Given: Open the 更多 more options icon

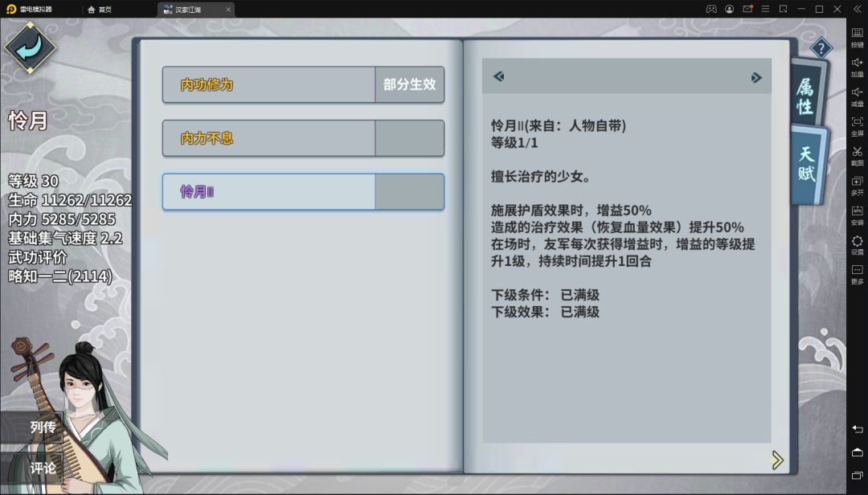Looking at the screenshot, I should (x=857, y=274).
